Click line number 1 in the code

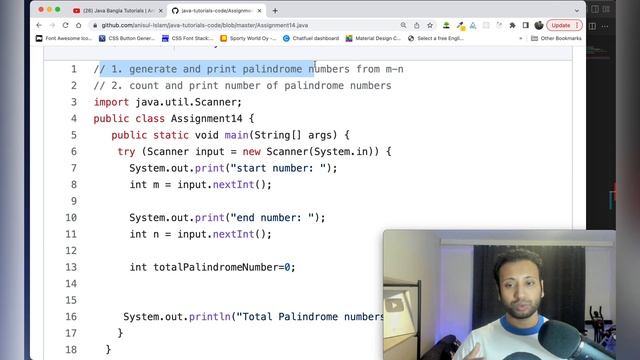74,69
